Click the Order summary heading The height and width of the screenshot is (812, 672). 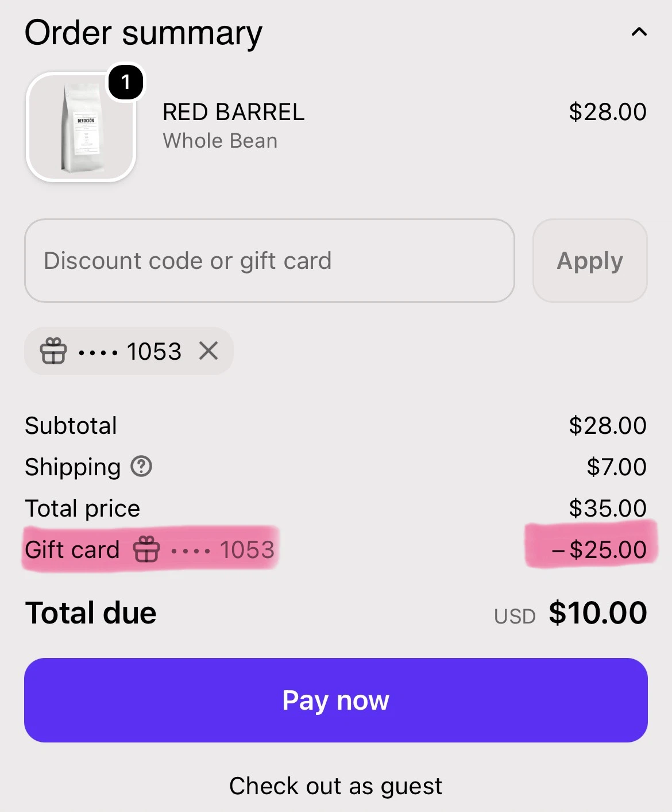pos(144,33)
